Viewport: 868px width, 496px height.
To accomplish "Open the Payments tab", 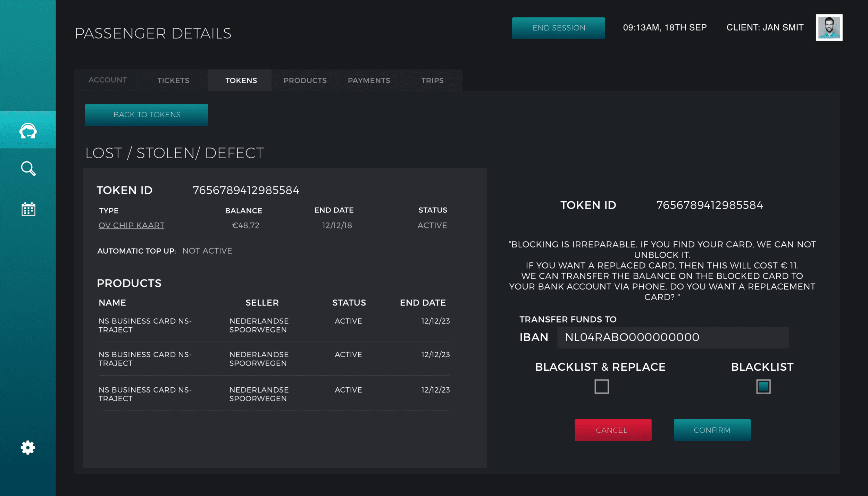I will coord(369,81).
